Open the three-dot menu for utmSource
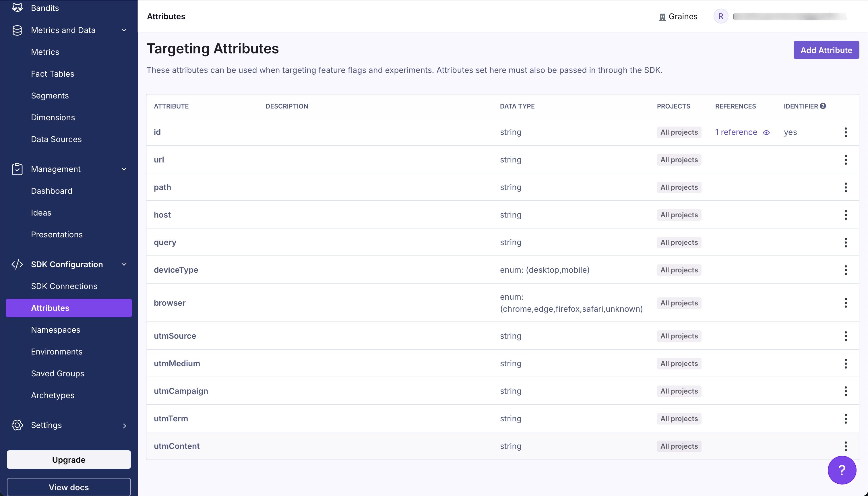Image resolution: width=868 pixels, height=496 pixels. click(x=846, y=336)
